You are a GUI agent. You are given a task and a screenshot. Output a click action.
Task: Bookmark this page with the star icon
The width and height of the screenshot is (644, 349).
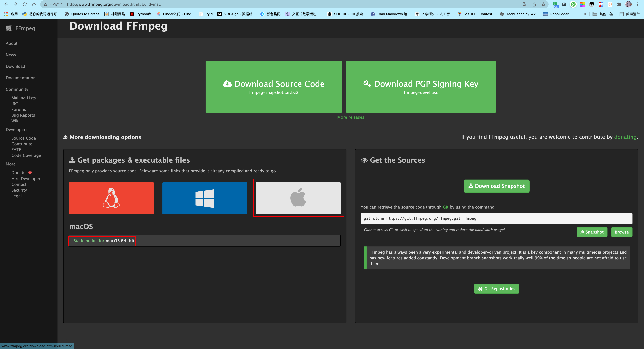coord(543,4)
